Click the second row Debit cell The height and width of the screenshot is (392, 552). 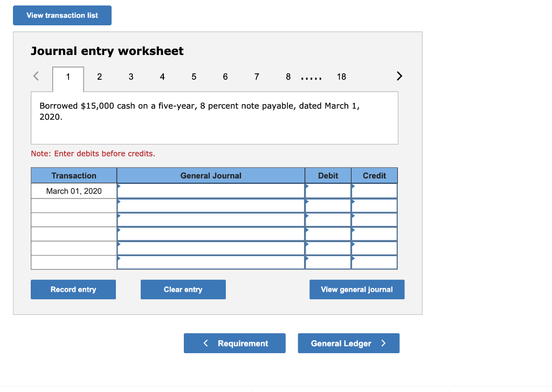pos(328,205)
